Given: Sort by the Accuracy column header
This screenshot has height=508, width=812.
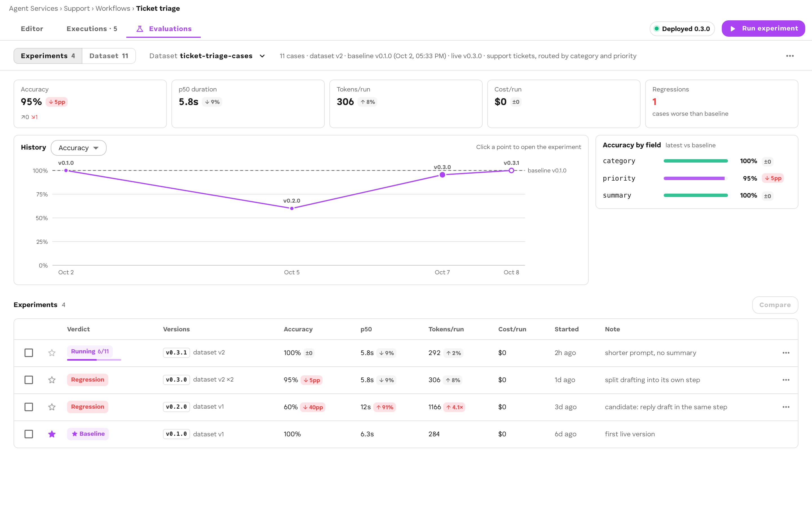Looking at the screenshot, I should [298, 329].
